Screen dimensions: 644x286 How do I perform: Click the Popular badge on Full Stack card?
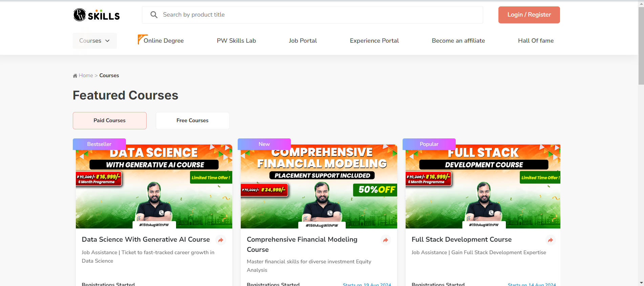pos(429,144)
